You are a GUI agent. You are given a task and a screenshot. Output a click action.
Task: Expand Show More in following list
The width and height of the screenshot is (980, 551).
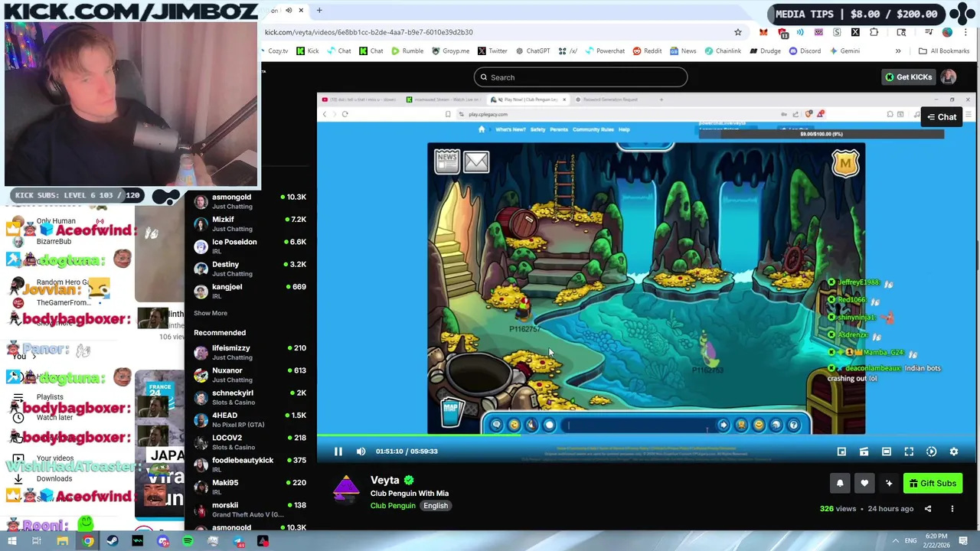coord(211,313)
